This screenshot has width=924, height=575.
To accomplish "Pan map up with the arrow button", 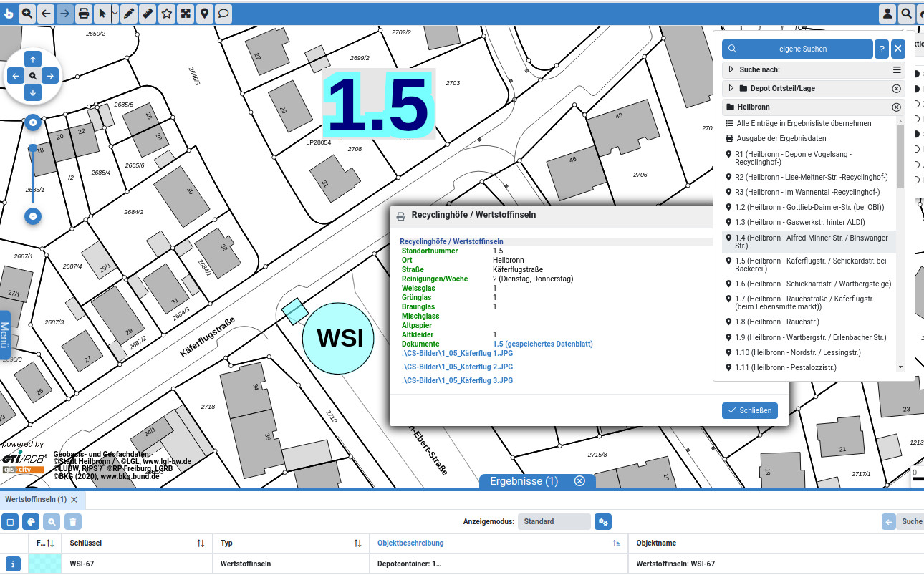I will 33,59.
